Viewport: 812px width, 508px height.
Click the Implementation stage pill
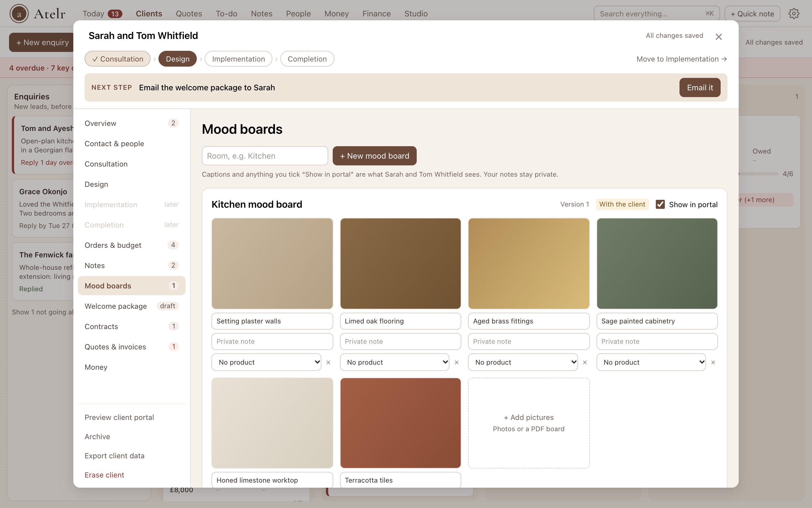[238, 59]
